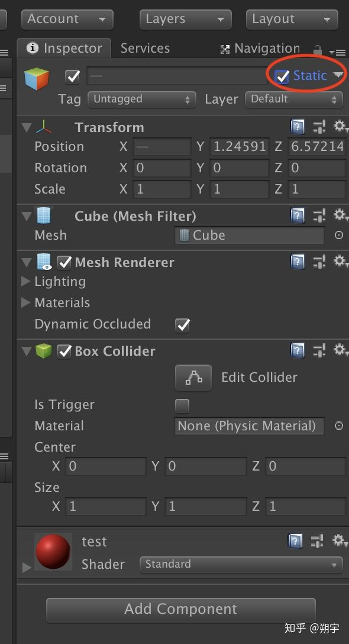The height and width of the screenshot is (644, 349).
Task: Toggle the Dynamic Occluded checkbox
Action: pos(182,324)
